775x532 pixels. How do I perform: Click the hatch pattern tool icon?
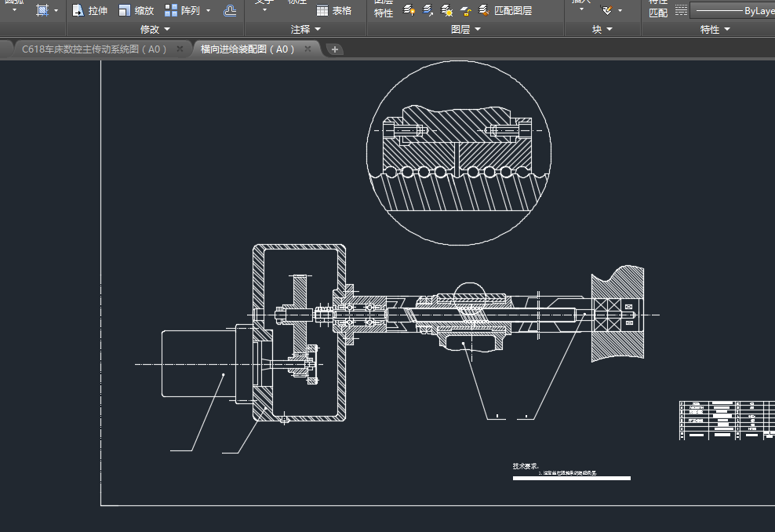coord(42,10)
